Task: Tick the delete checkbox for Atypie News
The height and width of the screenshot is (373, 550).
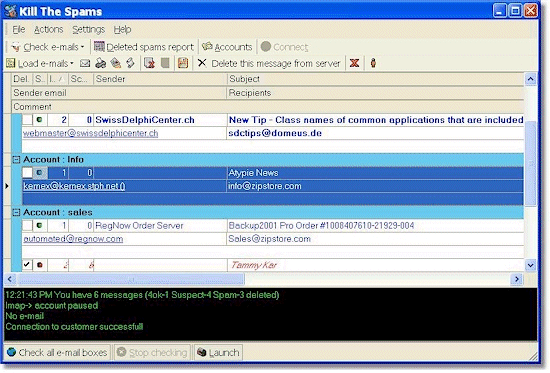Action: point(27,173)
